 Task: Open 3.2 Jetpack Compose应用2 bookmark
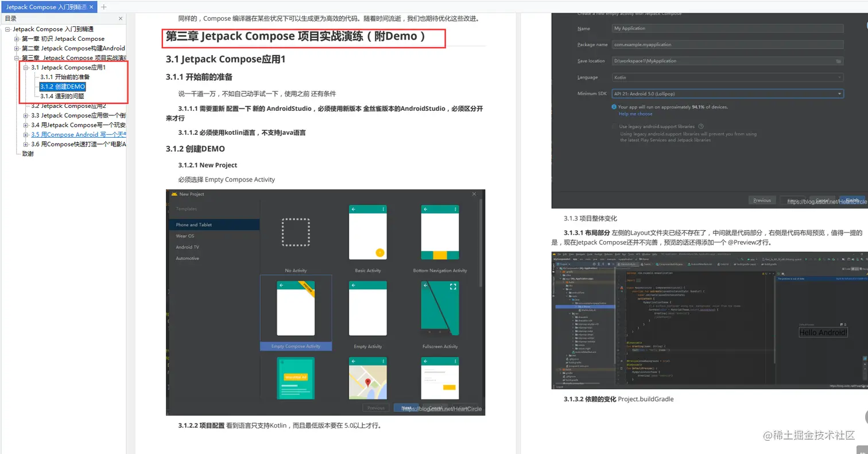click(69, 106)
